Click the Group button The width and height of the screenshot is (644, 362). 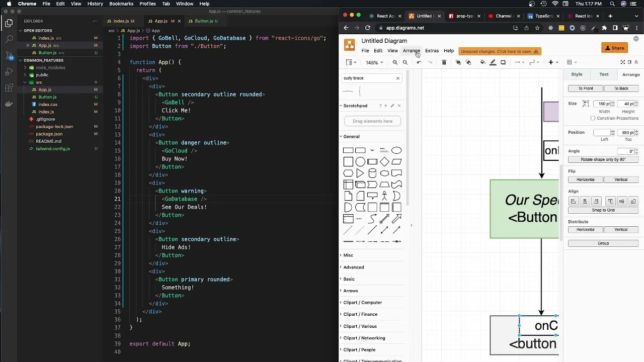[603, 243]
